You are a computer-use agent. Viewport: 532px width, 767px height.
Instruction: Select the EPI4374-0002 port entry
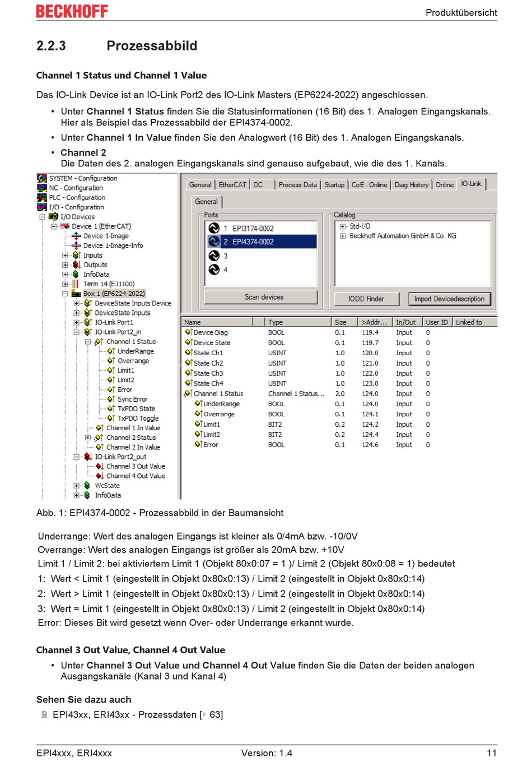click(x=261, y=241)
